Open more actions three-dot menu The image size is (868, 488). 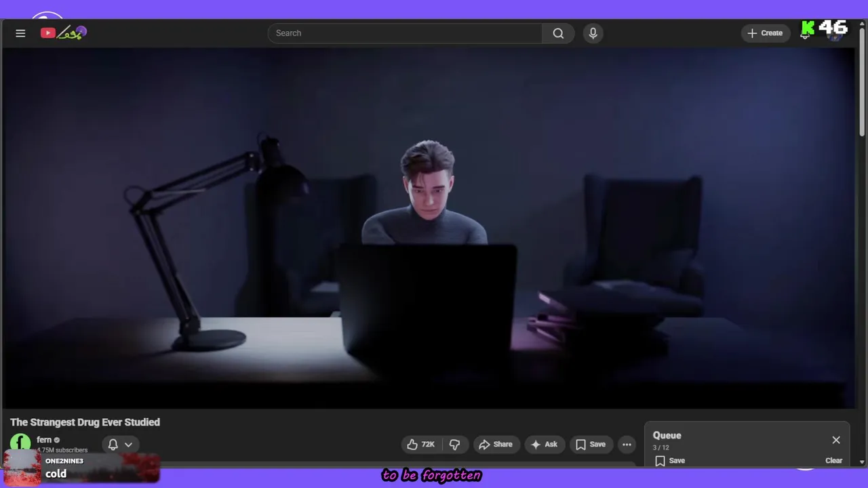(627, 445)
